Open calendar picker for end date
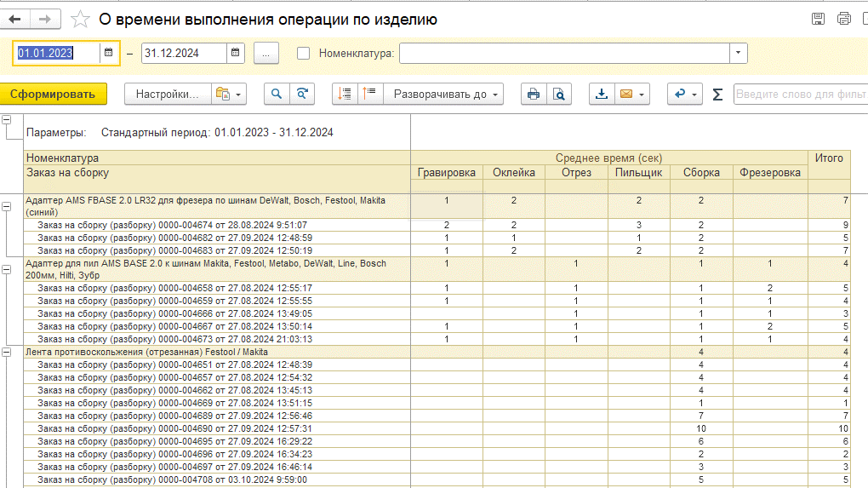The image size is (868, 488). (236, 53)
